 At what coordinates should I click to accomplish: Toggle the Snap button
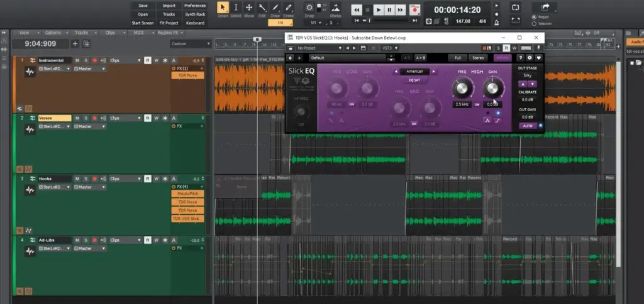309,8
